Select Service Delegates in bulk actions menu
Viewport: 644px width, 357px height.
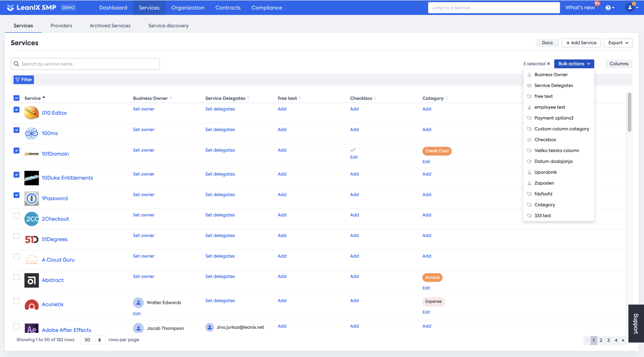click(554, 85)
